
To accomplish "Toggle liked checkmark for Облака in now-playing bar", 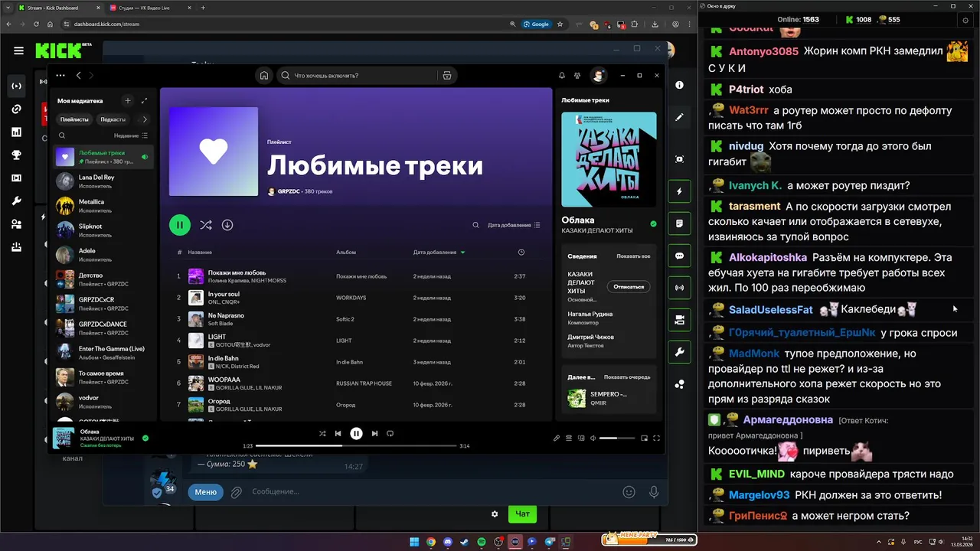I will 145,439.
